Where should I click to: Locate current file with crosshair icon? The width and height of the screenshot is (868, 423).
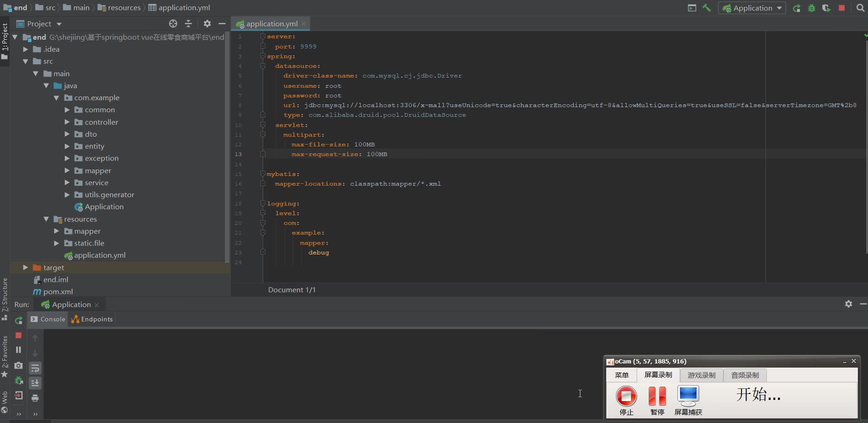[x=173, y=24]
